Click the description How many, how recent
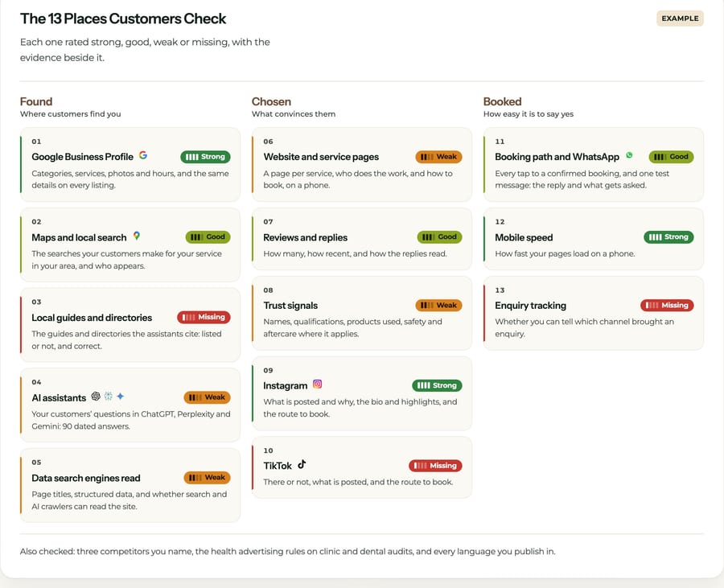The height and width of the screenshot is (588, 724). (x=355, y=254)
